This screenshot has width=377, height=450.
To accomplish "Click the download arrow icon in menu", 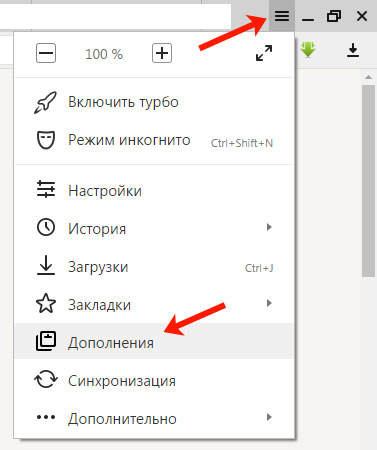I will pos(46,265).
